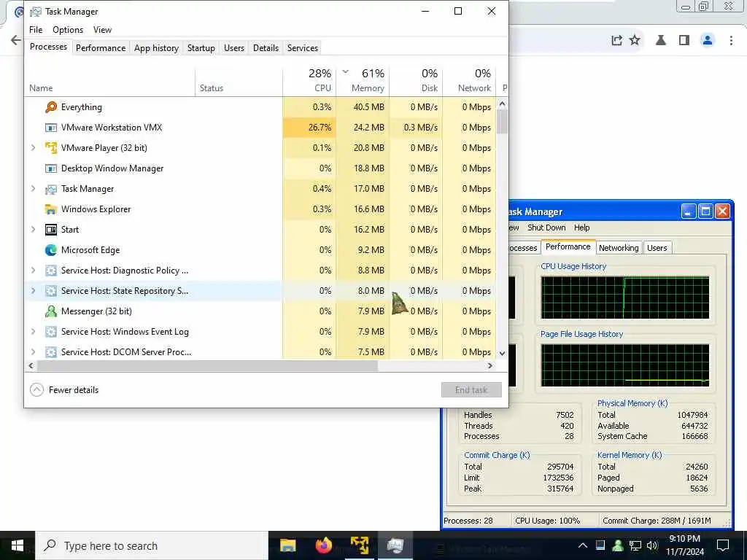
Task: Expand the Task Manager process group
Action: click(34, 189)
